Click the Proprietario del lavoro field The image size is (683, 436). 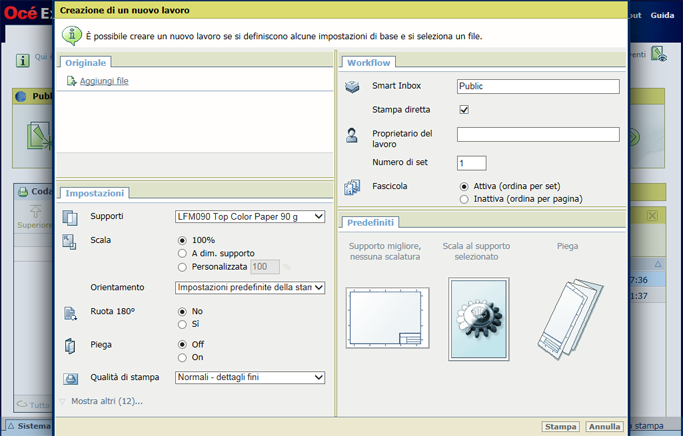538,134
